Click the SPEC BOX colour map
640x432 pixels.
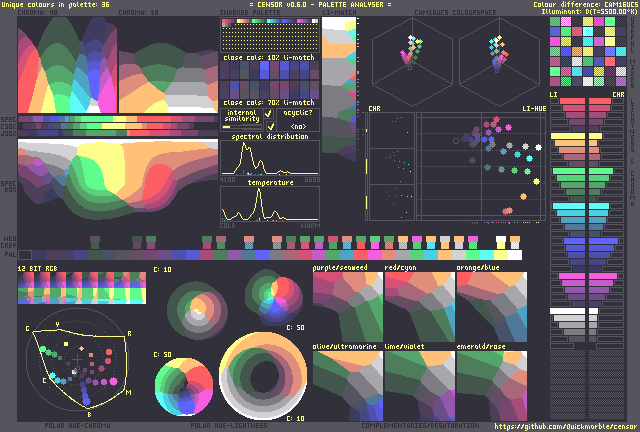point(118,180)
